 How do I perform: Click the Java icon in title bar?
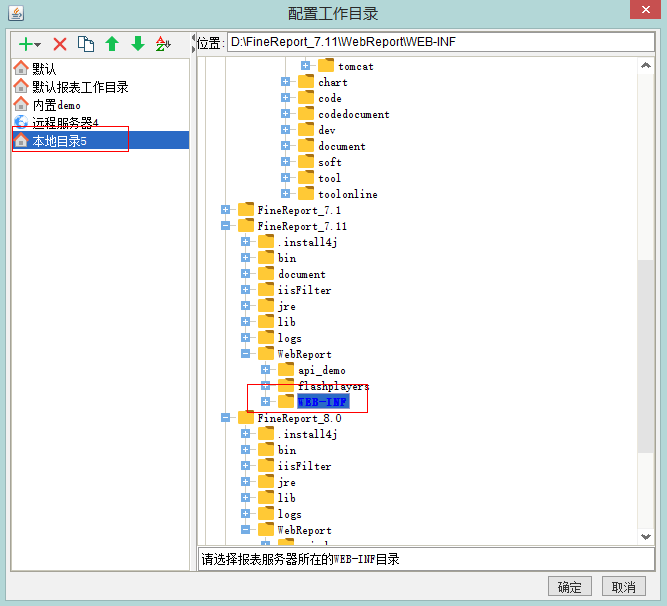click(x=16, y=13)
